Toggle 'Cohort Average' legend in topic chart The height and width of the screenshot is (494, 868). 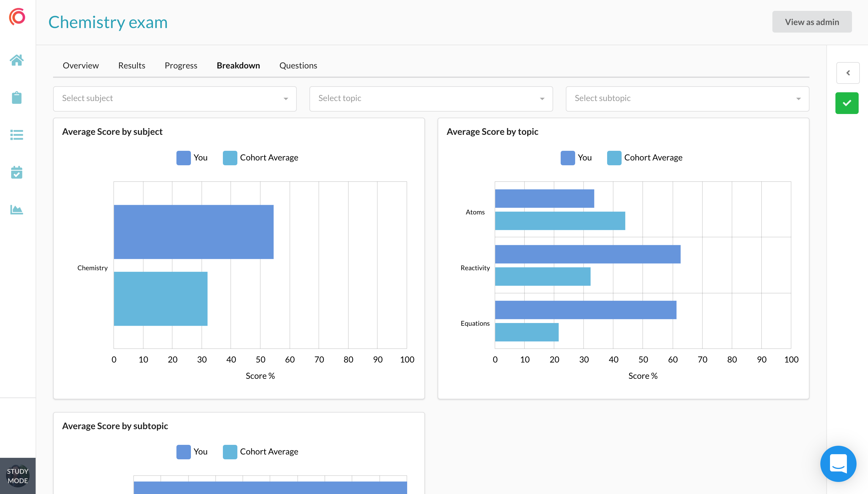pos(645,158)
